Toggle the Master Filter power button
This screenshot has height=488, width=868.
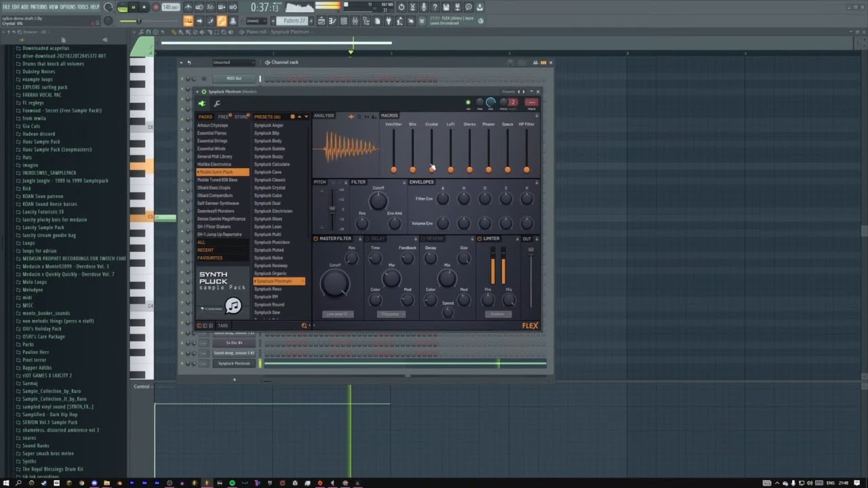pos(316,239)
